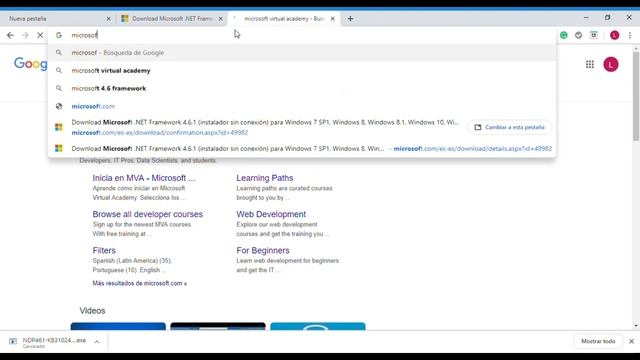The width and height of the screenshot is (640, 360).
Task: Switch to the Nueva pestaña tab
Action: pos(57,19)
